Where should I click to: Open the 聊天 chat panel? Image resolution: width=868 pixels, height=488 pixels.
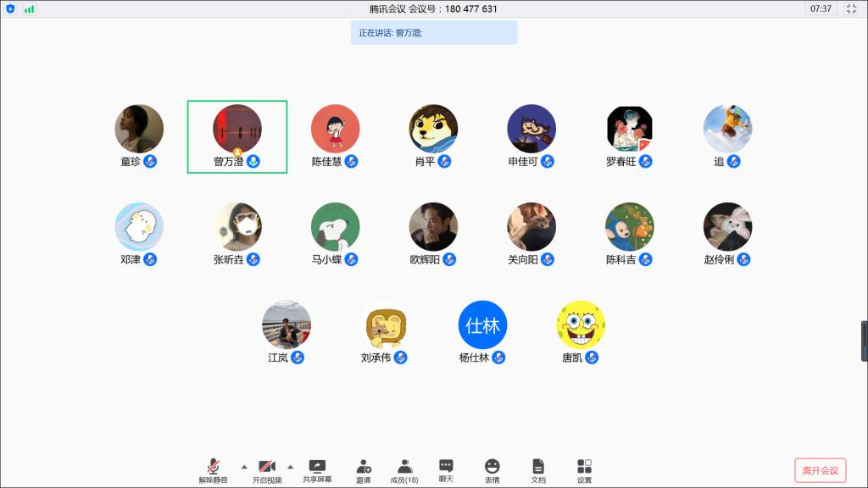(x=446, y=469)
